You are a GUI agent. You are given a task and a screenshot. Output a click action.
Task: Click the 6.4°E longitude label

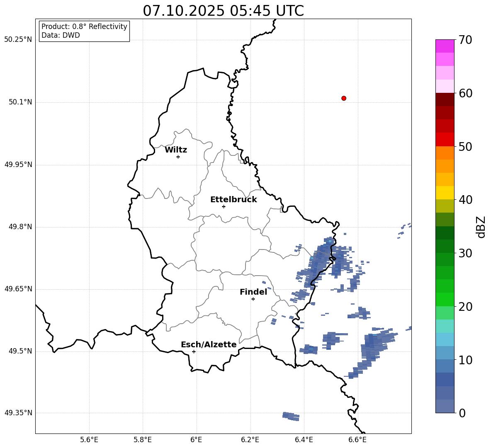(304, 440)
